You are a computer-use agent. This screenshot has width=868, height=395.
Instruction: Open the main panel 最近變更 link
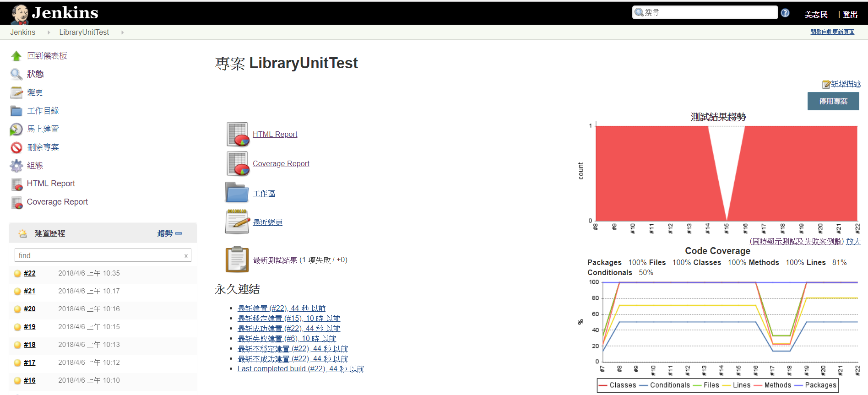pyautogui.click(x=268, y=222)
